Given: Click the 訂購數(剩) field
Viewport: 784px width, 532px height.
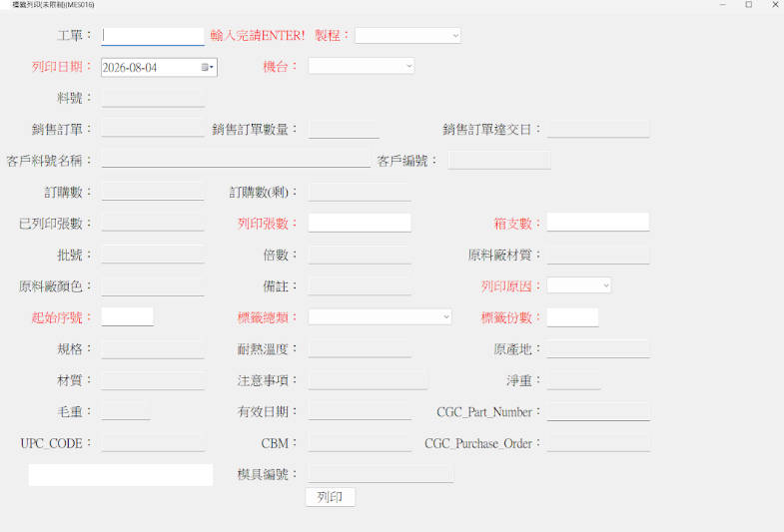Looking at the screenshot, I should click(360, 193).
